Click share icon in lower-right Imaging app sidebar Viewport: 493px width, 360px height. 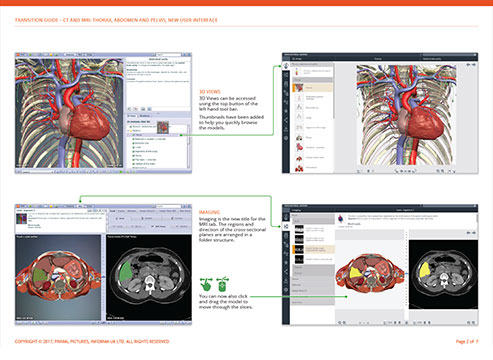286,272
